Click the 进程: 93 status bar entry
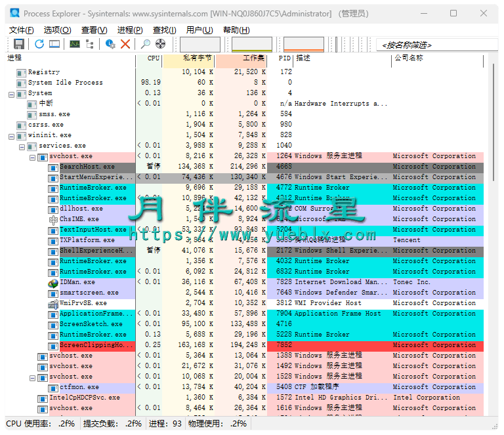Image resolution: width=504 pixels, height=435 pixels. pyautogui.click(x=165, y=424)
